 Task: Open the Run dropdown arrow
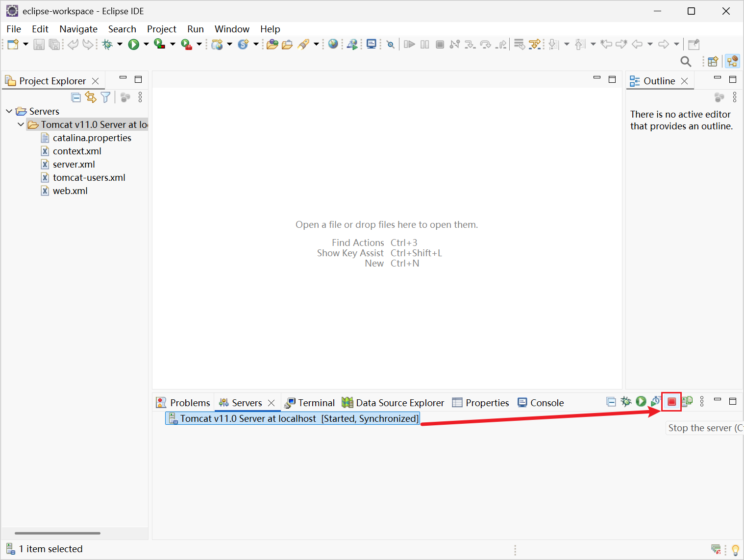[146, 45]
